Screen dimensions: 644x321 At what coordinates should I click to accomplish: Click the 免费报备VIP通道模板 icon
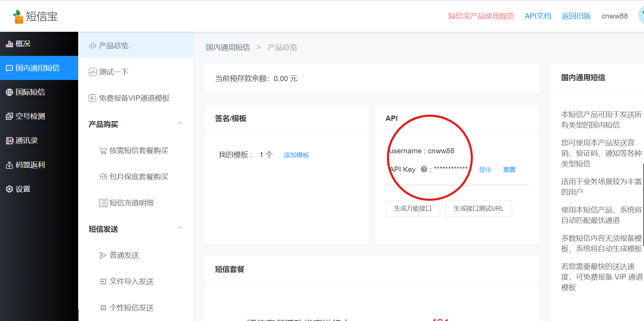pyautogui.click(x=92, y=98)
